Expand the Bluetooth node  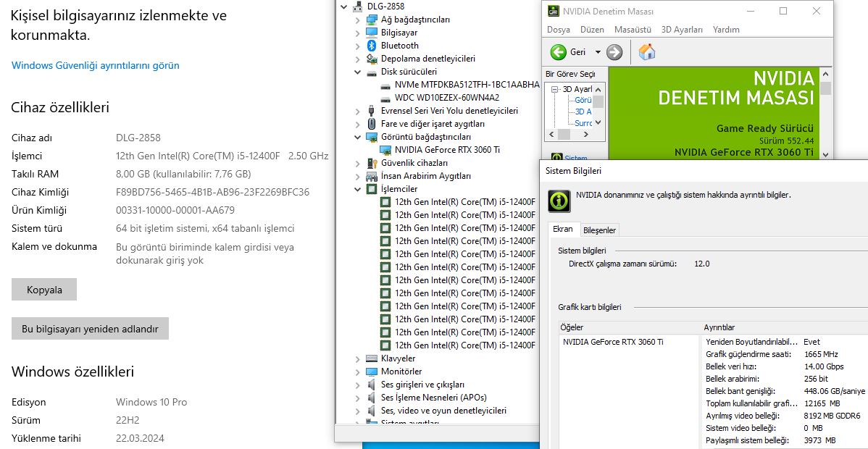(x=358, y=46)
